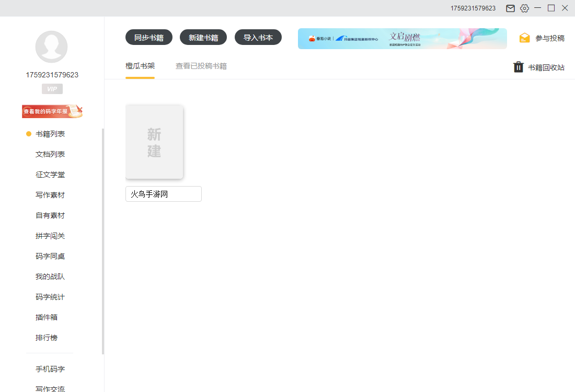Open 码字同桌 in the sidebar

50,256
